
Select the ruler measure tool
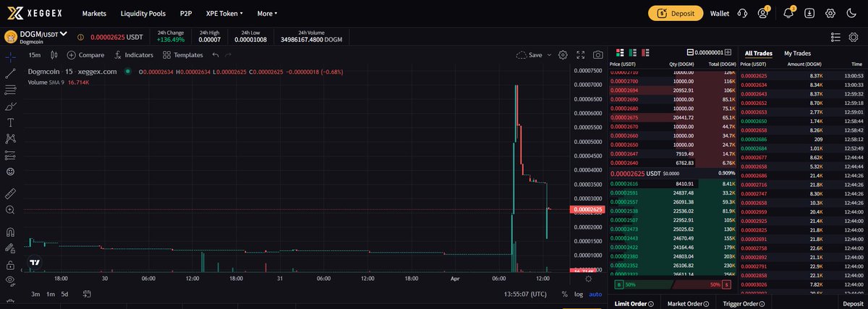pos(10,193)
